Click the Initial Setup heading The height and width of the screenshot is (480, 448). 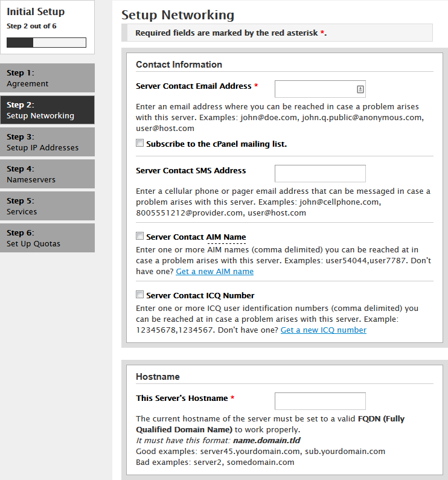[36, 11]
